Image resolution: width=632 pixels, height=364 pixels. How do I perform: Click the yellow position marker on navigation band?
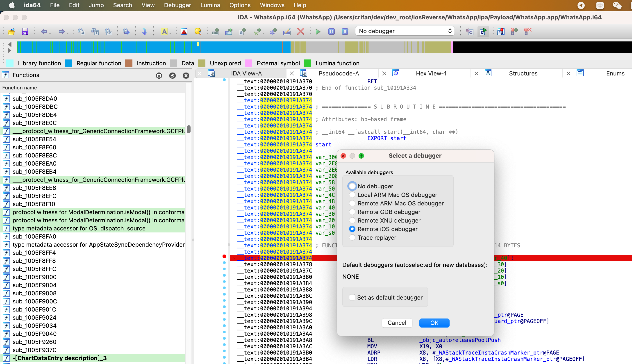tap(198, 45)
